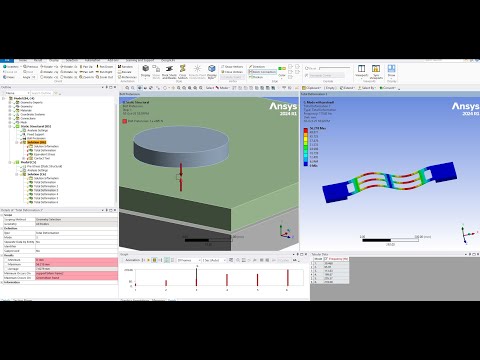Click the Show display icon
The image size is (480, 360).
coord(391,68)
